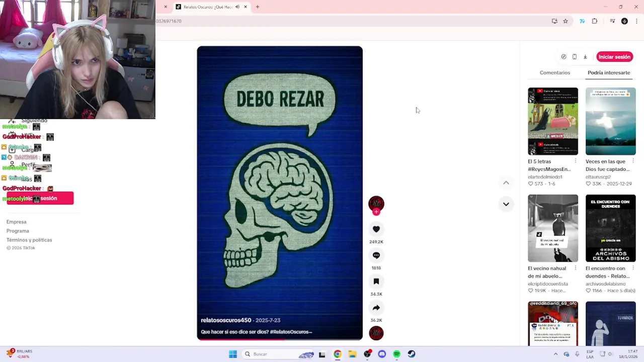Open the Reddit diario video thumbnail
This screenshot has width=644, height=362.
coord(553,324)
